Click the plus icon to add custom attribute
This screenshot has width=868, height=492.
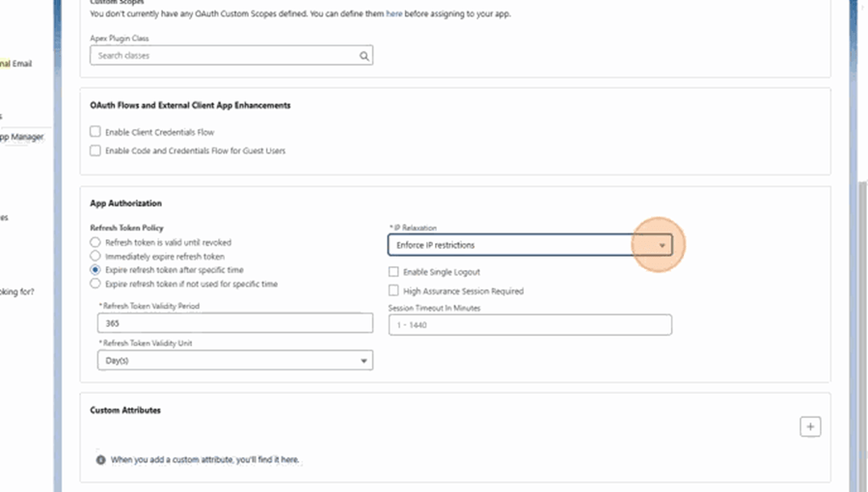coord(810,426)
